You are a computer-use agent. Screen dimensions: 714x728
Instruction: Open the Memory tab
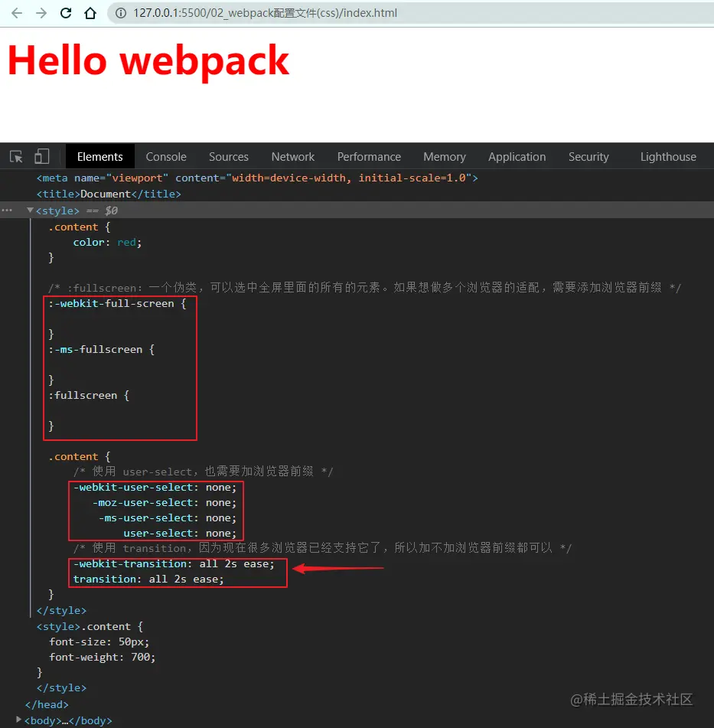click(445, 157)
